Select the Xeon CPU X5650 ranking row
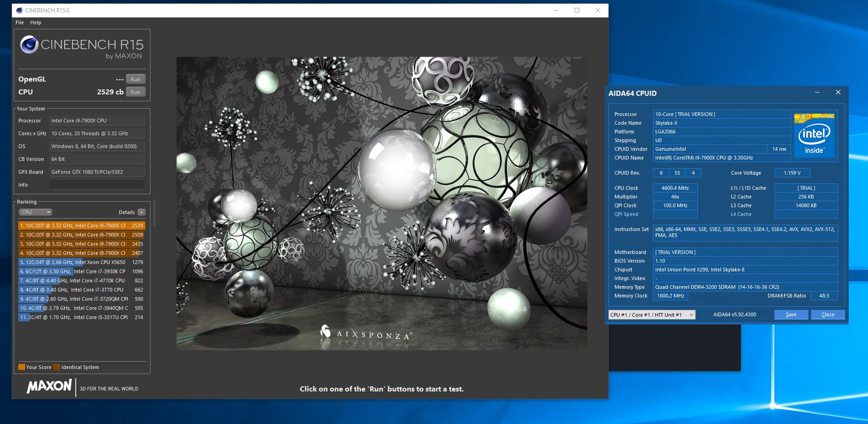Image resolution: width=868 pixels, height=424 pixels. [x=82, y=262]
